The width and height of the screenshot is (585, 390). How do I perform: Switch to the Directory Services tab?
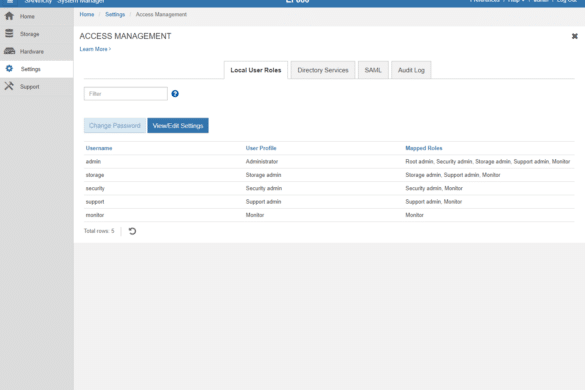(323, 70)
